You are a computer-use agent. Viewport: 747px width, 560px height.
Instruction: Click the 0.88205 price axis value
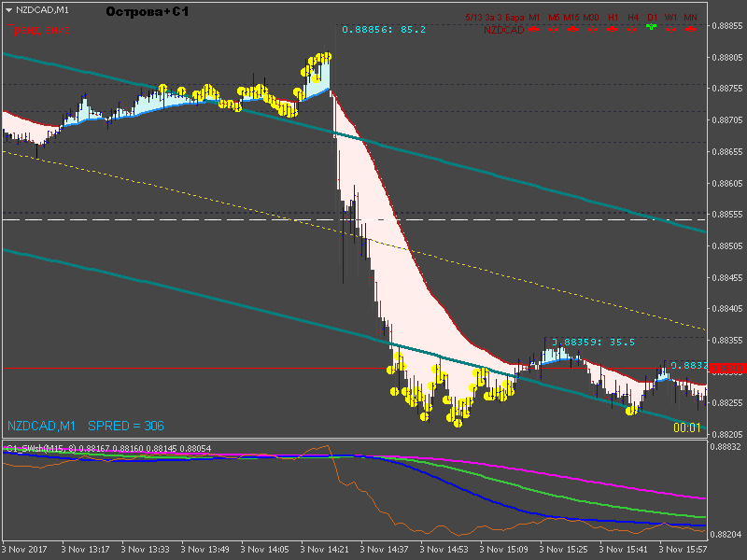[x=727, y=434]
